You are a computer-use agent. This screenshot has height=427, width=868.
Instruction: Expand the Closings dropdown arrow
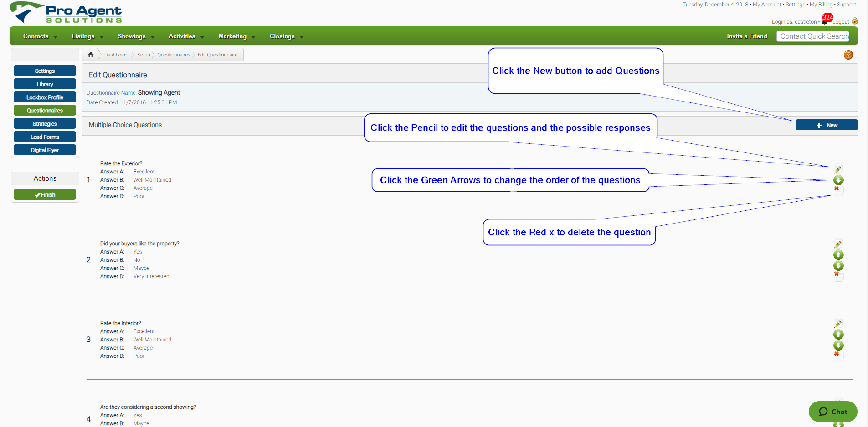point(302,37)
